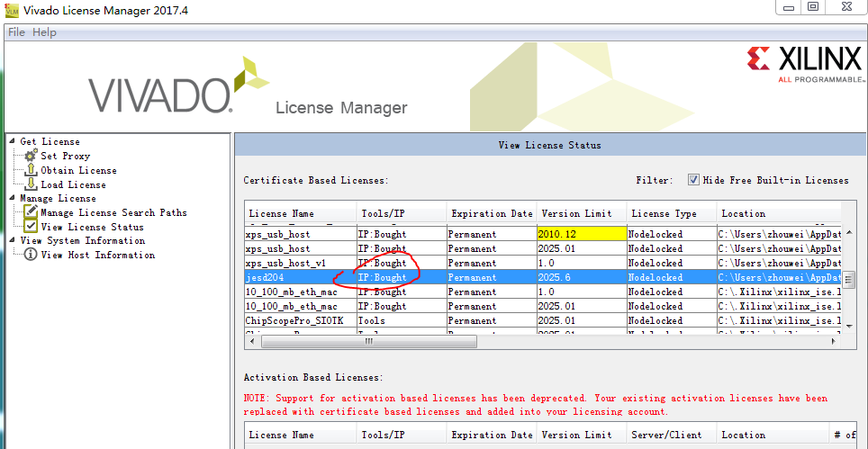Collapse the Get License tree node
The image size is (868, 449).
(x=13, y=141)
